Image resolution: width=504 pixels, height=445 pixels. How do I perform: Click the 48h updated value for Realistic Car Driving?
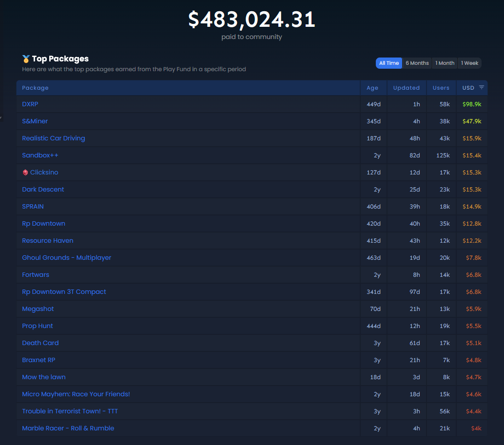coord(415,138)
